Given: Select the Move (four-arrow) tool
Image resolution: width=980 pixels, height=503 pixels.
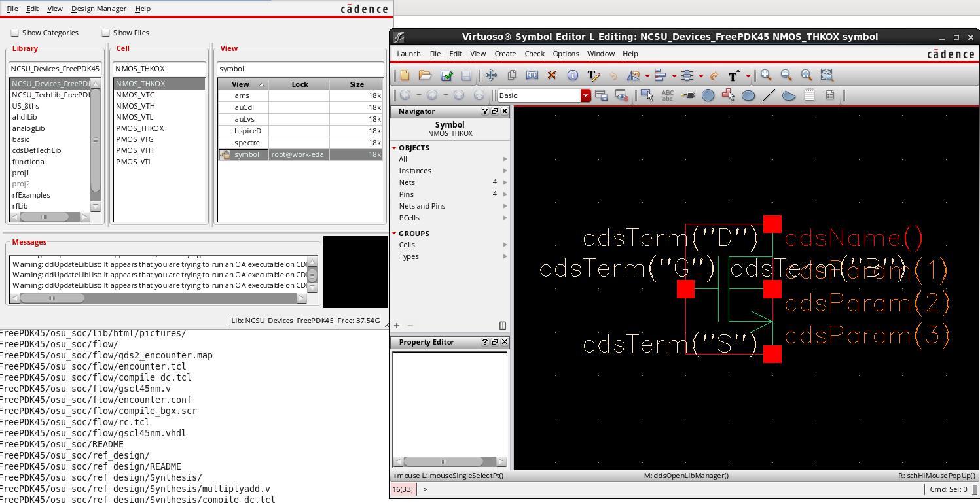Looking at the screenshot, I should [491, 75].
